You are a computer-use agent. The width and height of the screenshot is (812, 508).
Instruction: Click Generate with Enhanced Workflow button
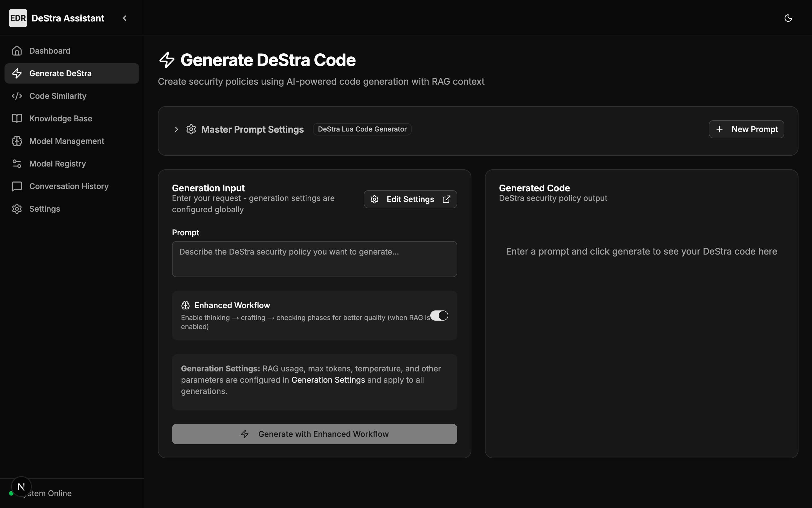314,434
